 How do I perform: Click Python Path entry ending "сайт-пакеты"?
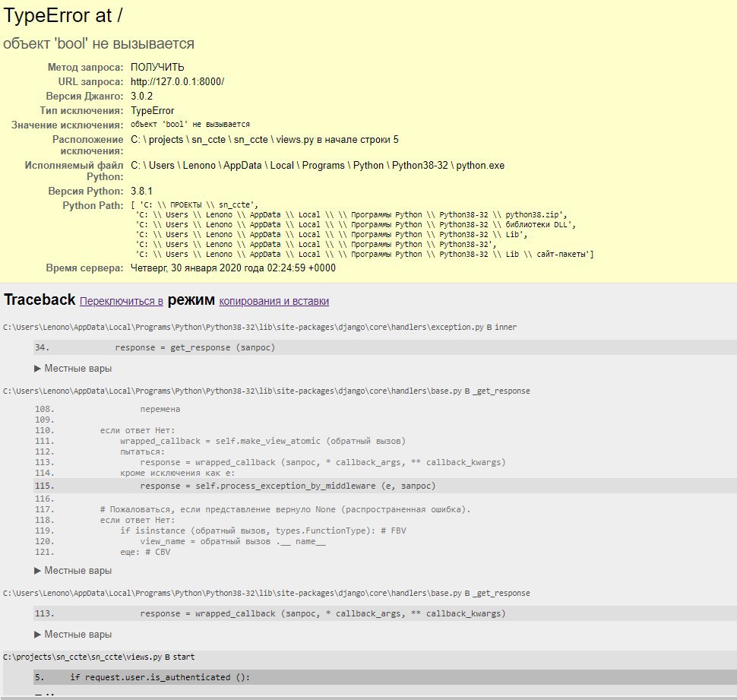(364, 255)
